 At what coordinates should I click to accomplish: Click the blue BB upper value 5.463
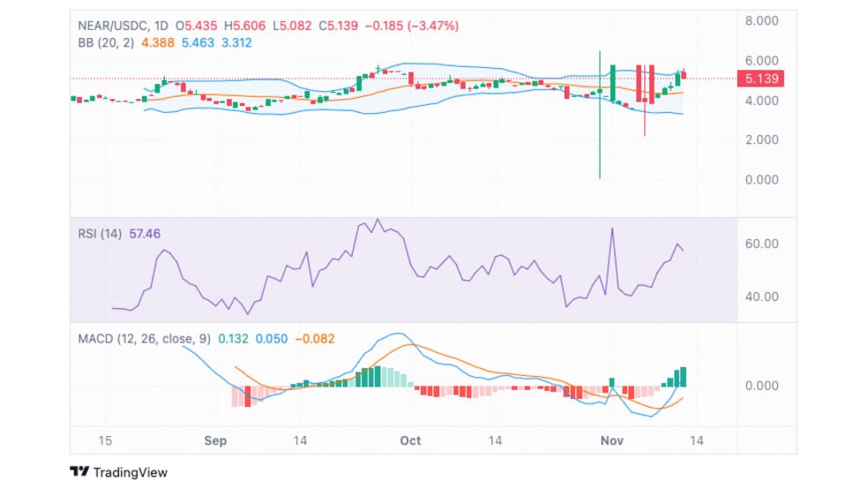tap(198, 42)
